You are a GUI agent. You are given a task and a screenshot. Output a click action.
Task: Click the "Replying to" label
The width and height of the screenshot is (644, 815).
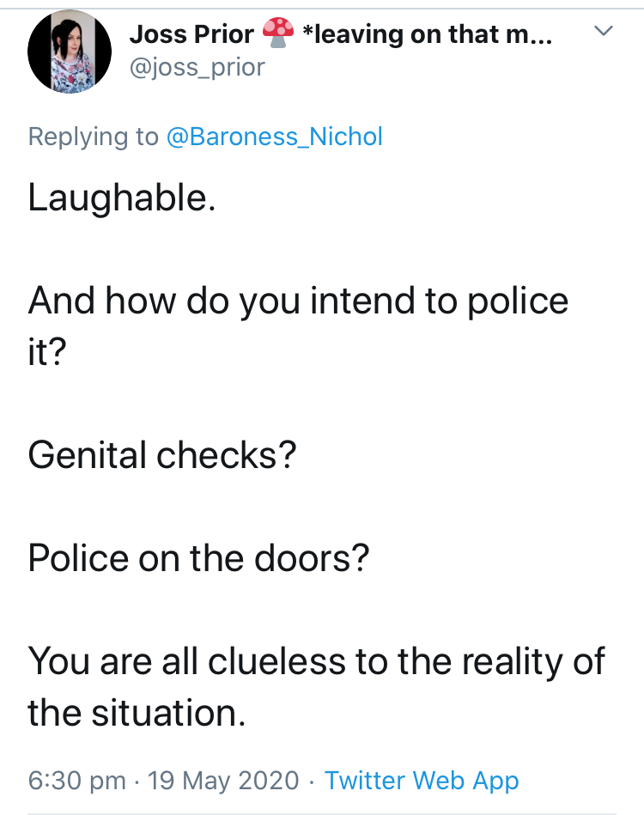(x=94, y=137)
